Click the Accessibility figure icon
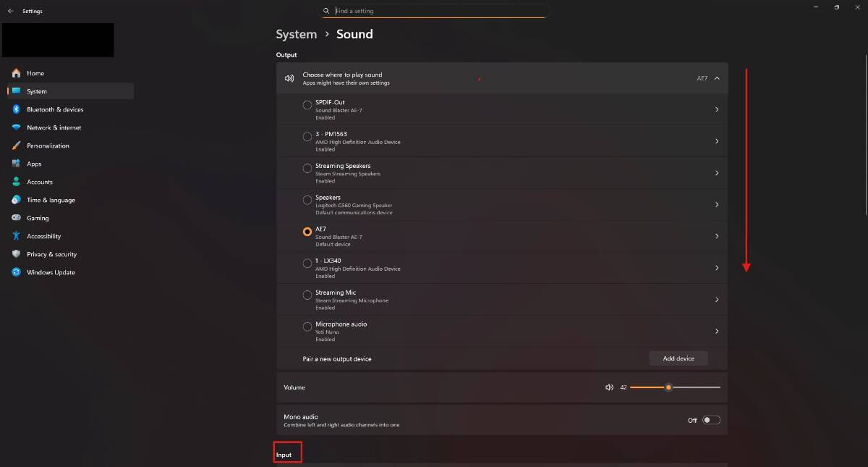 click(x=16, y=236)
